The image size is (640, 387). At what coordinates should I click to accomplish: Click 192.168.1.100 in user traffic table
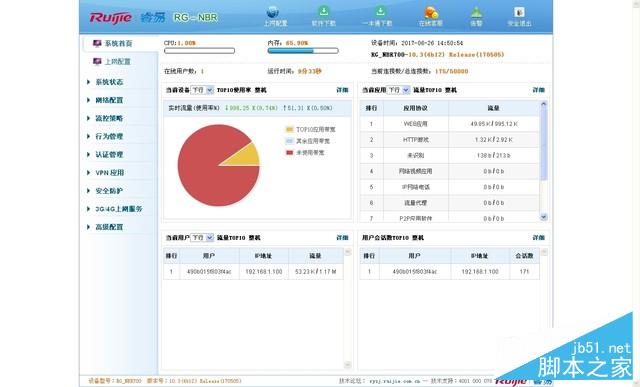coord(264,271)
